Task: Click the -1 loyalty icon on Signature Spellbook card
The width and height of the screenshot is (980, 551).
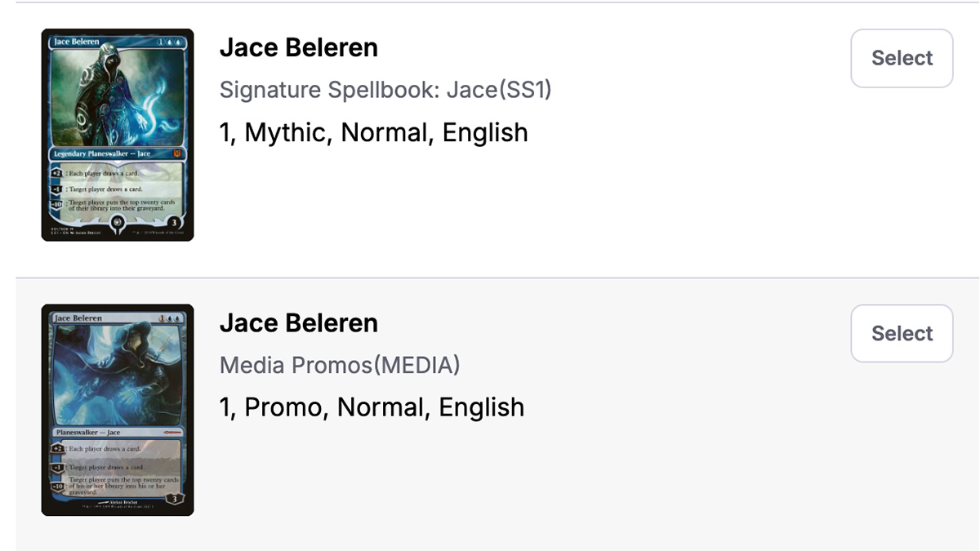Action: coord(57,189)
